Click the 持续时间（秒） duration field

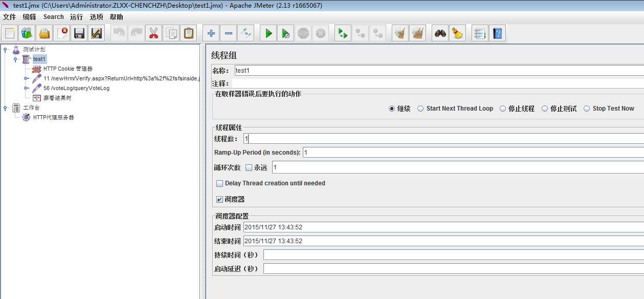453,254
